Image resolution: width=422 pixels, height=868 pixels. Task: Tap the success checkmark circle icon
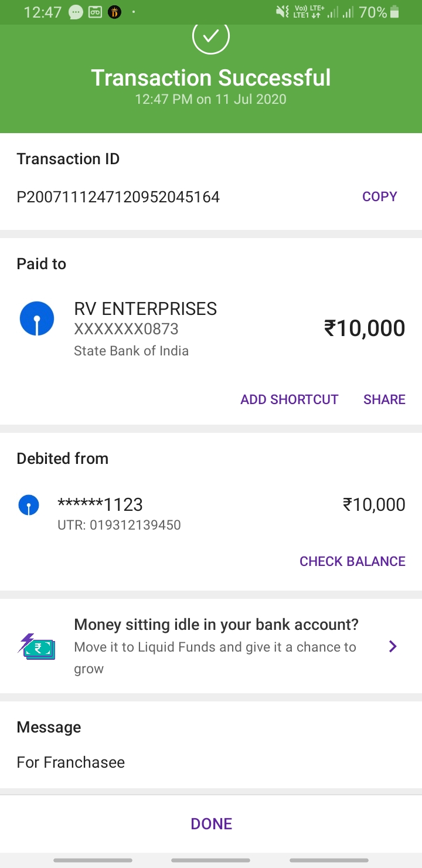[211, 36]
